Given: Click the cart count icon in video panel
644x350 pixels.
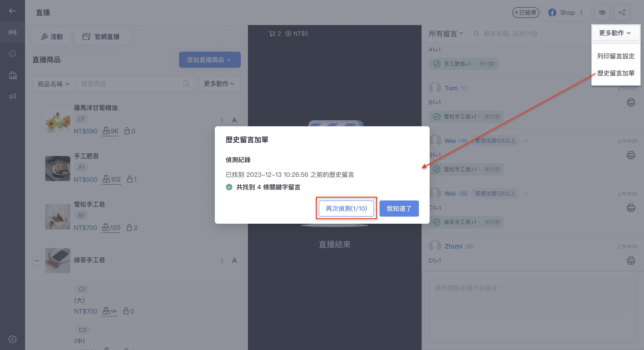Looking at the screenshot, I should [x=272, y=34].
